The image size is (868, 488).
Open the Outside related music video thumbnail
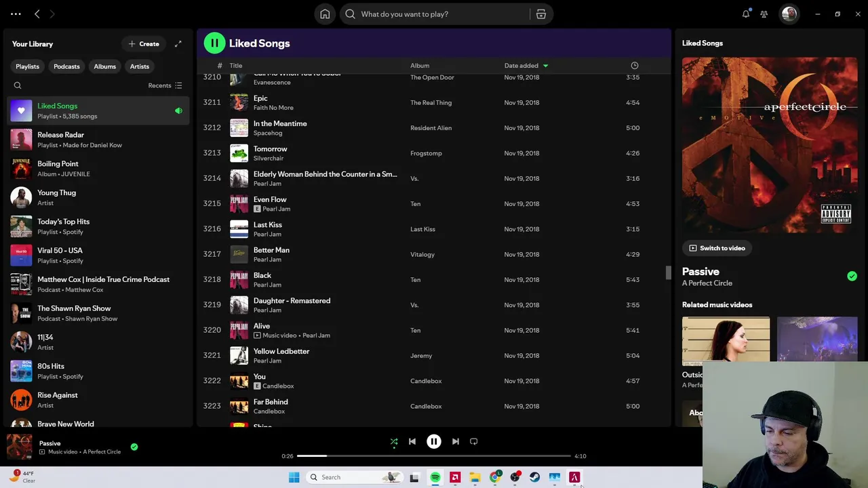(x=726, y=341)
